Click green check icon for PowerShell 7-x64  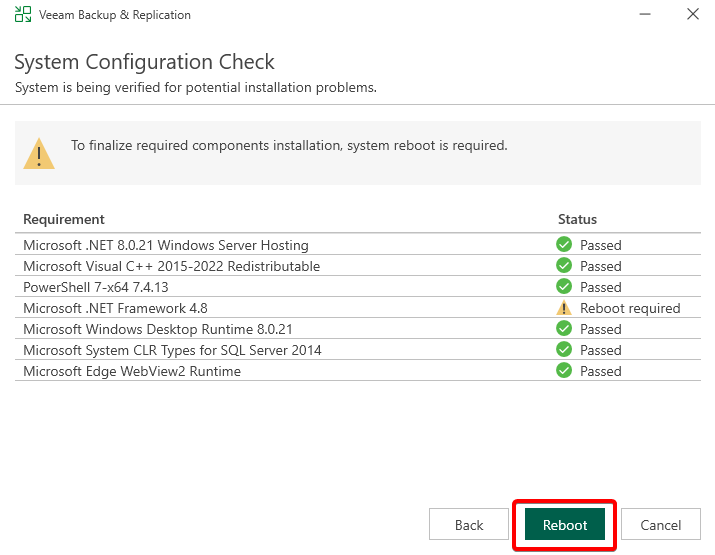pyautogui.click(x=564, y=287)
